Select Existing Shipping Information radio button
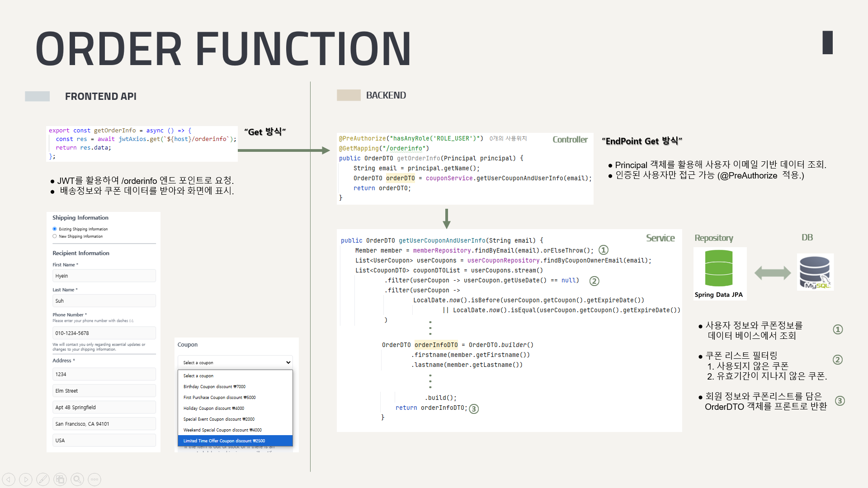The height and width of the screenshot is (488, 868). coord(55,229)
